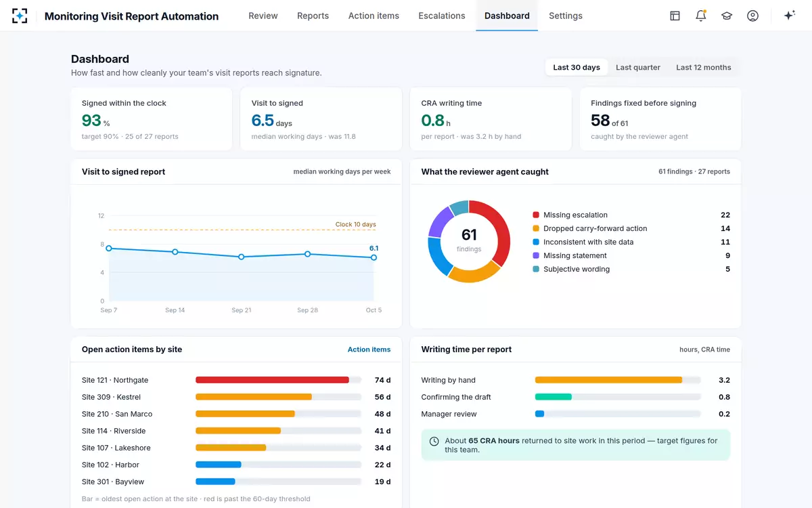This screenshot has height=508, width=812.
Task: Click the Site 210 · San Marco bar
Action: click(x=245, y=414)
